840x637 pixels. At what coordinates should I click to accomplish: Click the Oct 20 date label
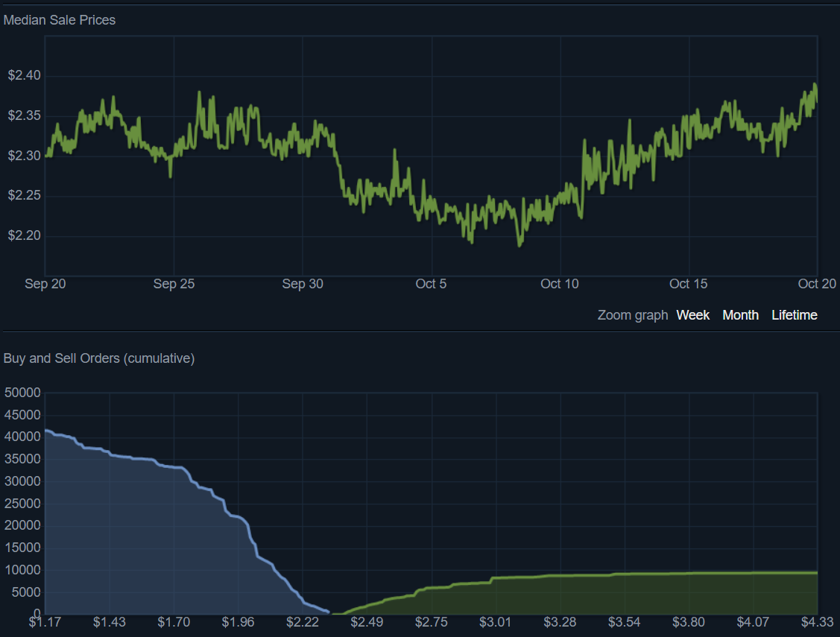(817, 284)
